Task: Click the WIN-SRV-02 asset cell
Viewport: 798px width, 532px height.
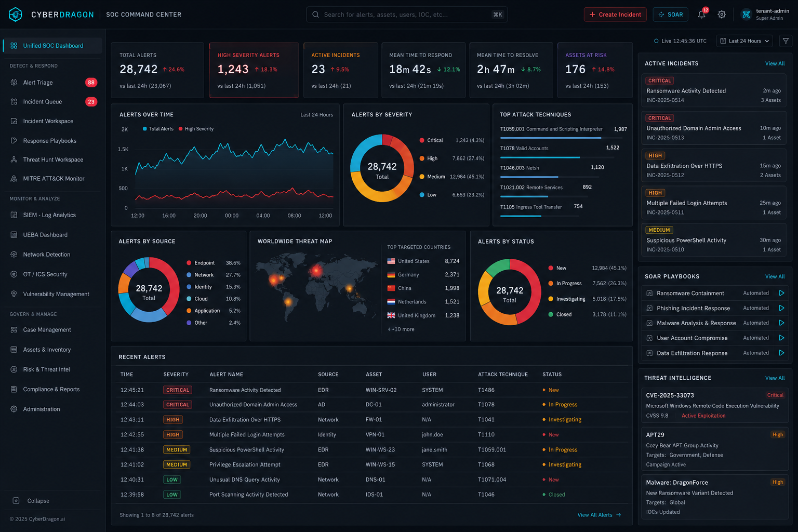Action: pyautogui.click(x=381, y=390)
